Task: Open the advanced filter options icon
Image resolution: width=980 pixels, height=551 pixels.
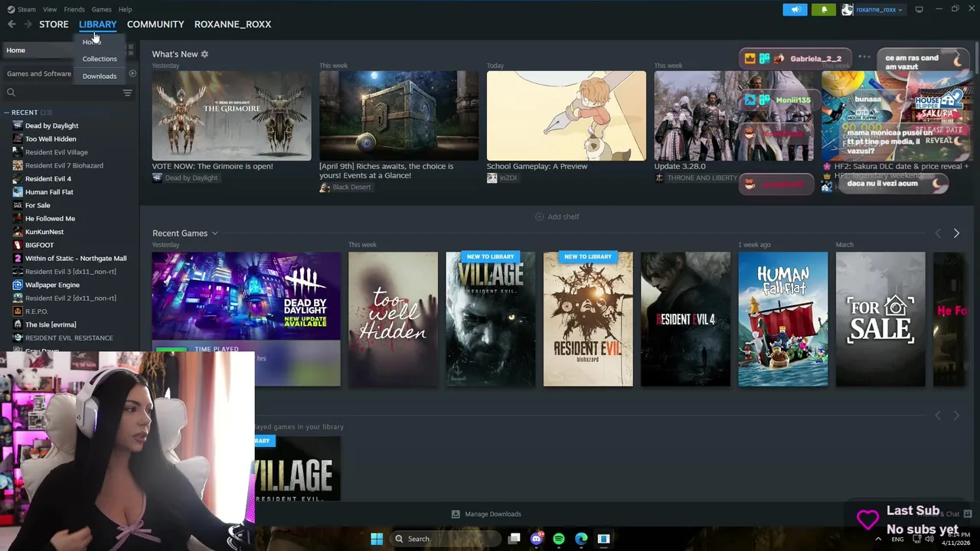Action: coord(127,93)
